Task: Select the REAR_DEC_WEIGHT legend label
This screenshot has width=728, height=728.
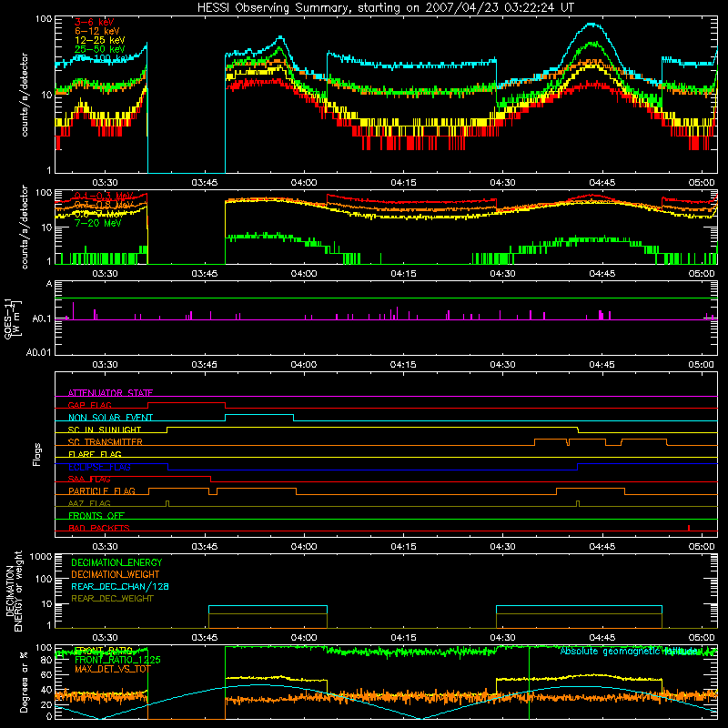Action: [x=112, y=599]
